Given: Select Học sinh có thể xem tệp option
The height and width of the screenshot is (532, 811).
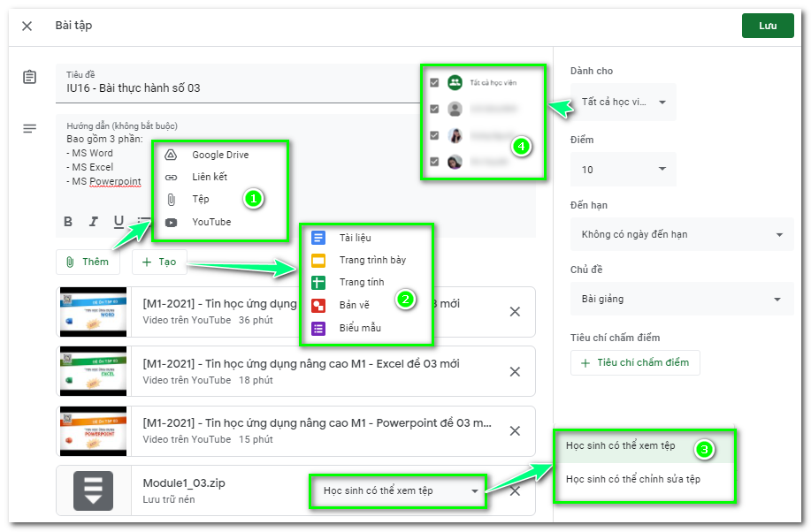Looking at the screenshot, I should tap(644, 445).
